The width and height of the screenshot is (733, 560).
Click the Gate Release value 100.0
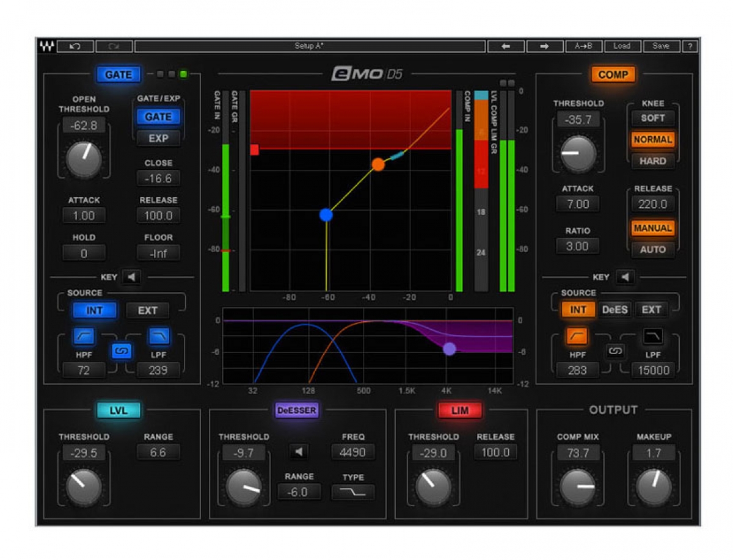pos(158,216)
